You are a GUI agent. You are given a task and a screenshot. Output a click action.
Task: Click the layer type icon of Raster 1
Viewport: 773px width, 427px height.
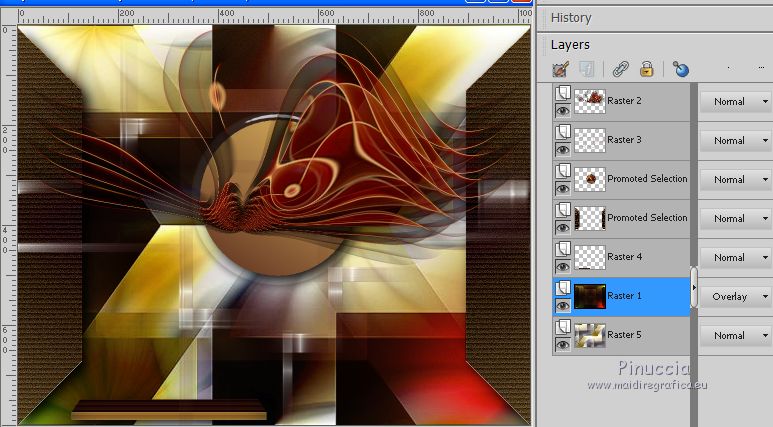563,287
